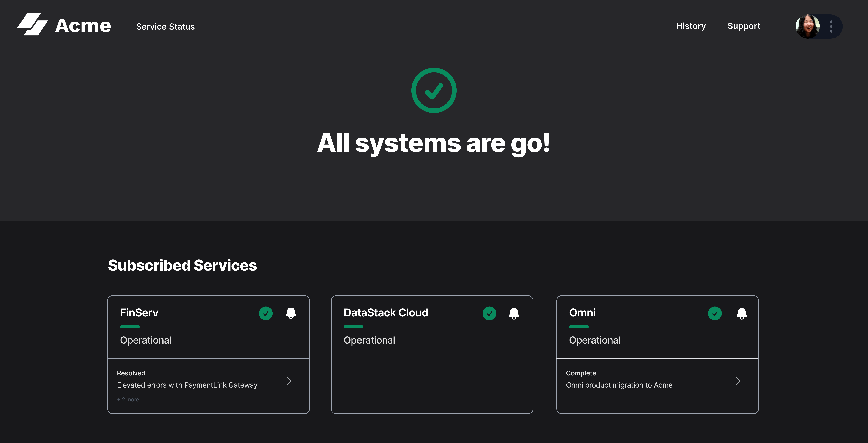This screenshot has width=868, height=443.
Task: Open the PaymentLink Gateway incident report
Action: tap(187, 385)
